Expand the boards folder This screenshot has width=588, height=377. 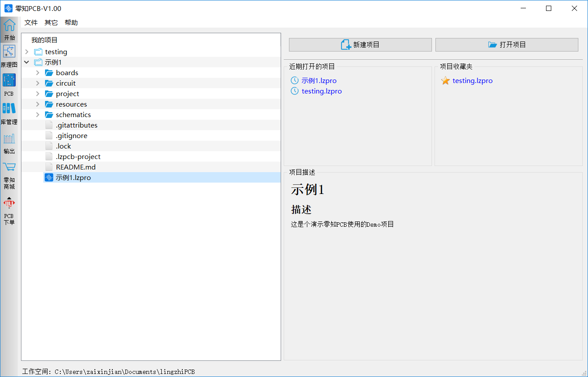point(38,73)
